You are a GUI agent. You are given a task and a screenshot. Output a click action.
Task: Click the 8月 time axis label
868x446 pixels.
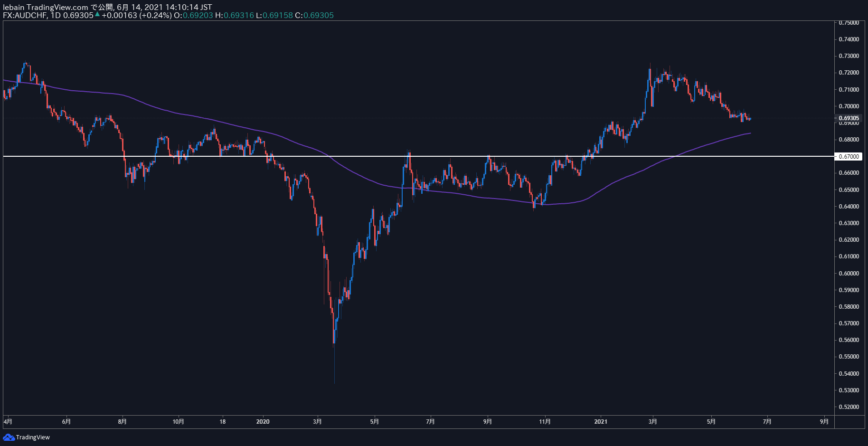click(123, 422)
